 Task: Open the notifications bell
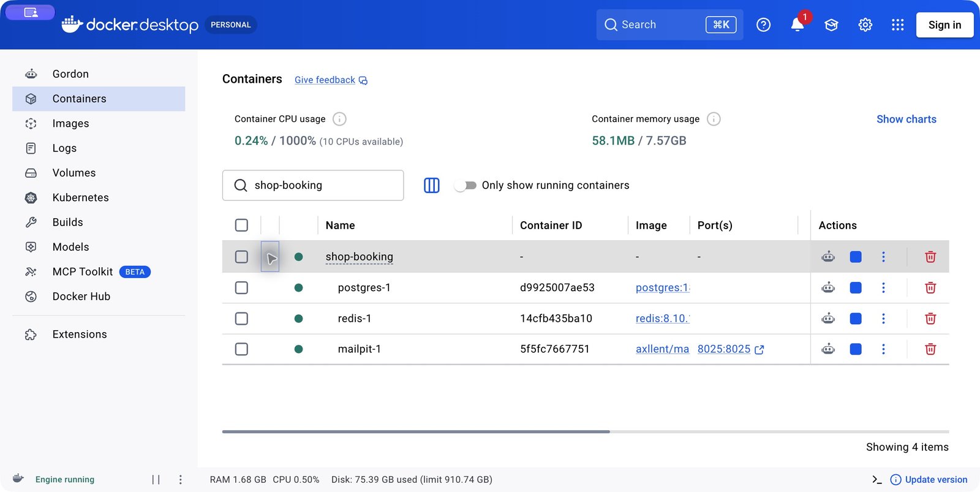(x=797, y=25)
